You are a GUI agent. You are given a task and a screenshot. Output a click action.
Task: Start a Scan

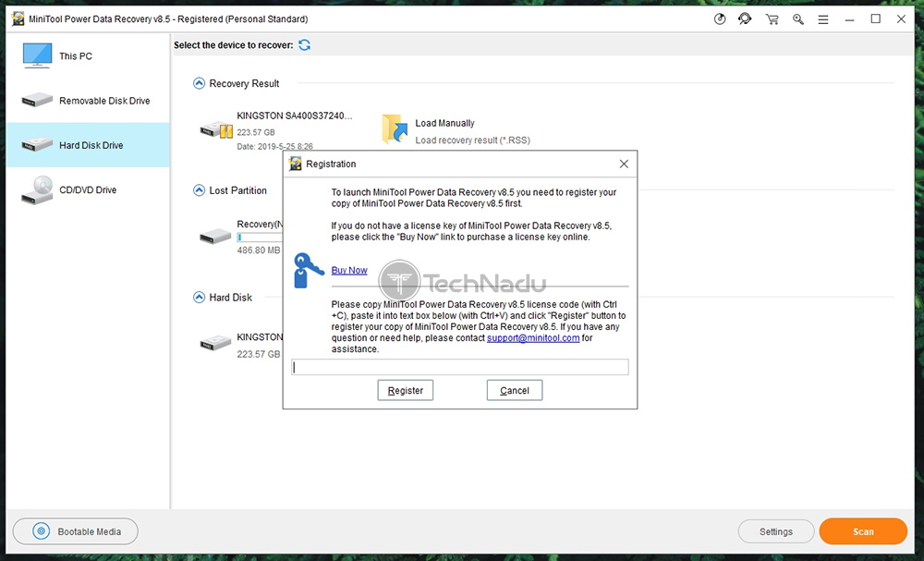[862, 531]
